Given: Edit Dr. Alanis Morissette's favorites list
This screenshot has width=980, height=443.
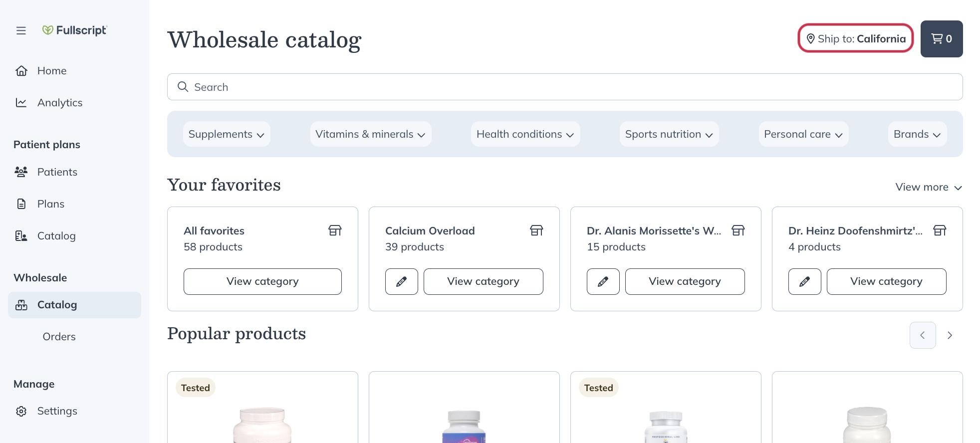Looking at the screenshot, I should pos(603,281).
